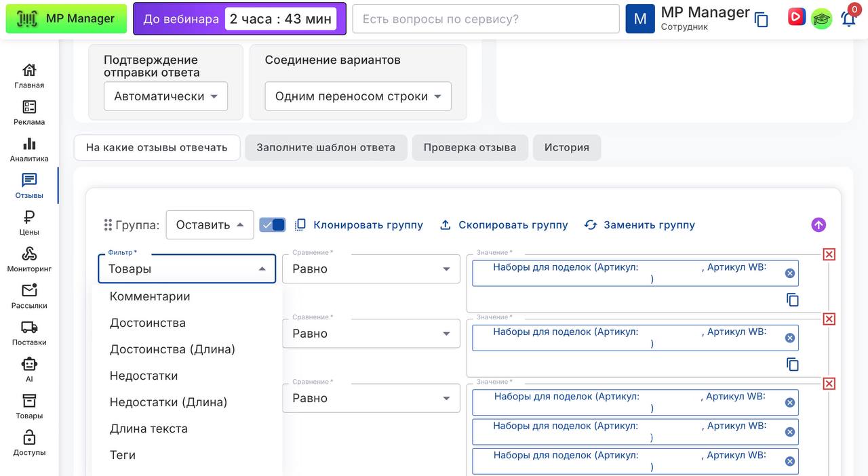Open Аналитика chart icon in sidebar
The height and width of the screenshot is (476, 868).
coord(29,149)
